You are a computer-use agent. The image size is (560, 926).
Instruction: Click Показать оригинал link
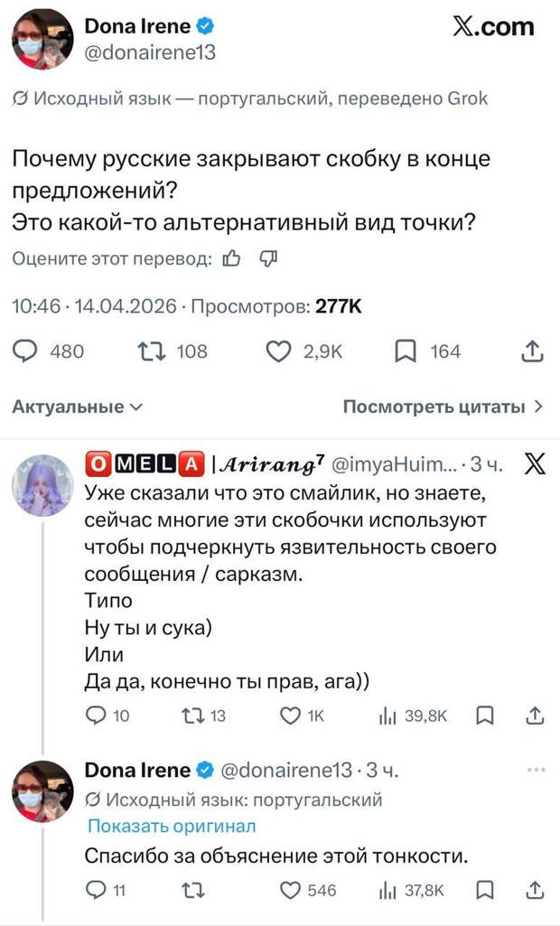172,826
